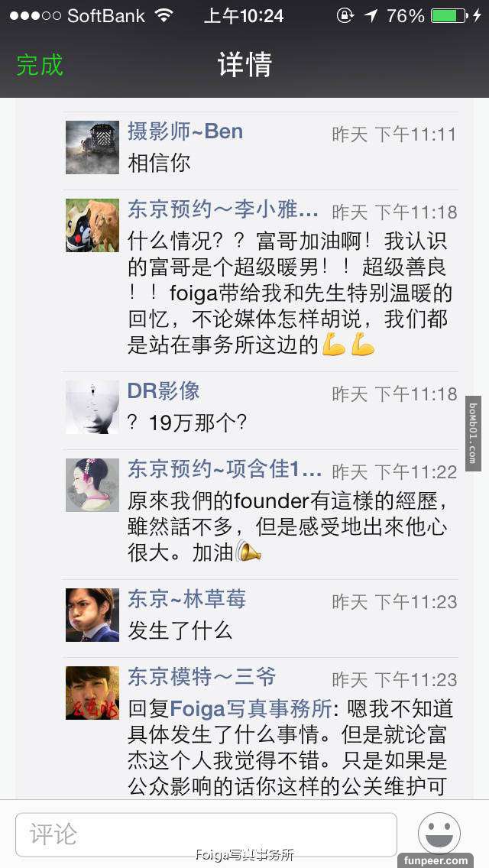Screen dimensions: 489x868
Task: Tap 李小雅's Kumamon bear avatar
Action: 92,225
